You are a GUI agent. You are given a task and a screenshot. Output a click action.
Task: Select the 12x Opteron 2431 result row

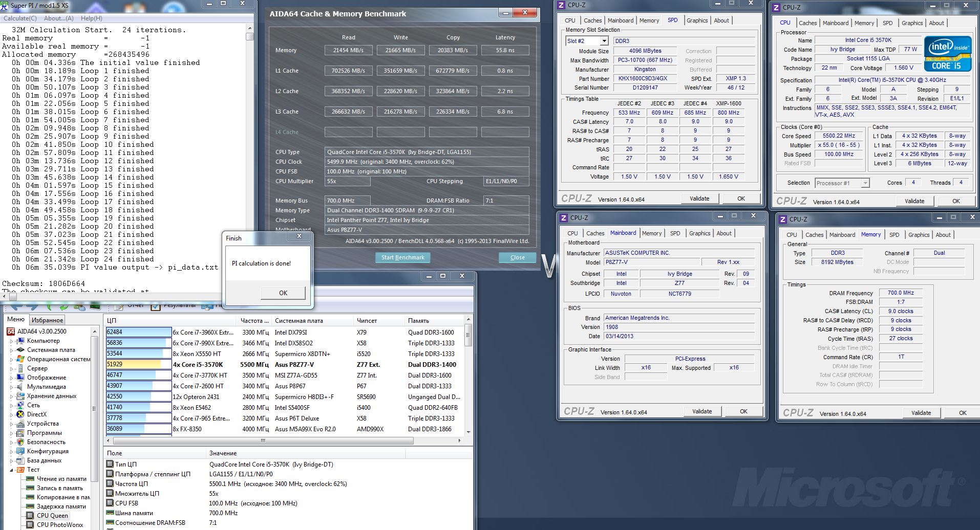pos(284,397)
